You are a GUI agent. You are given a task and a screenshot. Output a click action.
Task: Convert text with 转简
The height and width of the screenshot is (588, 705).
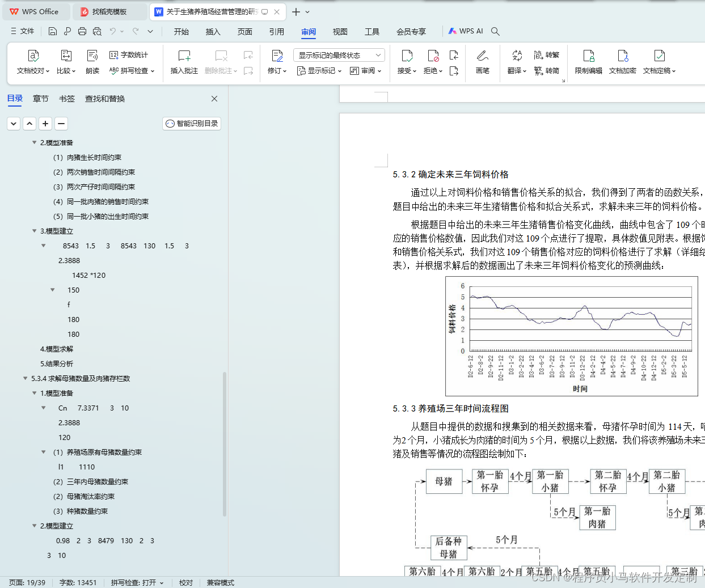pos(547,71)
